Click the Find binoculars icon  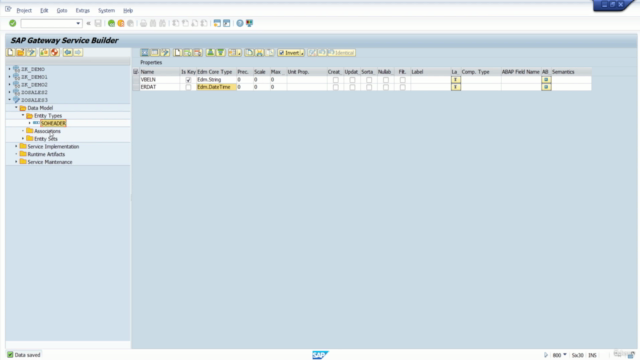tap(153, 23)
